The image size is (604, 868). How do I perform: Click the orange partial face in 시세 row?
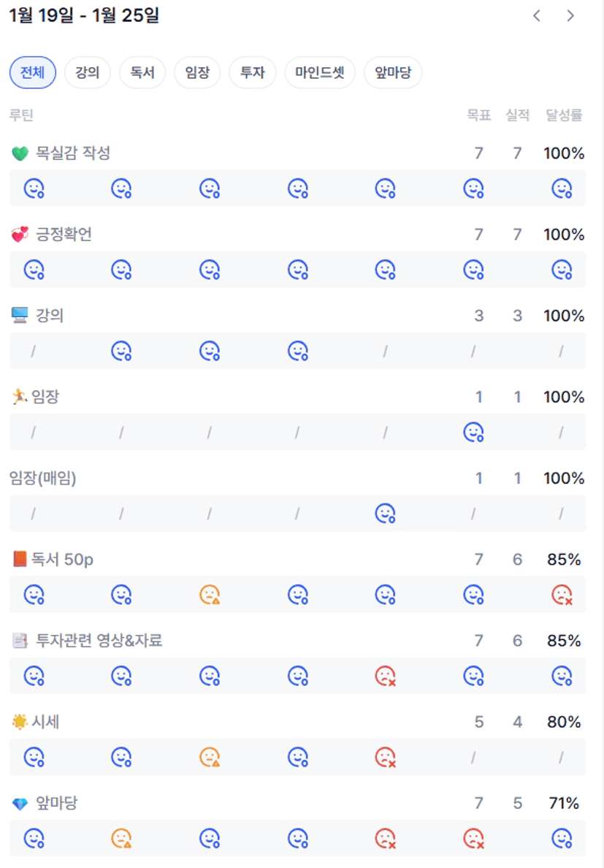(210, 758)
